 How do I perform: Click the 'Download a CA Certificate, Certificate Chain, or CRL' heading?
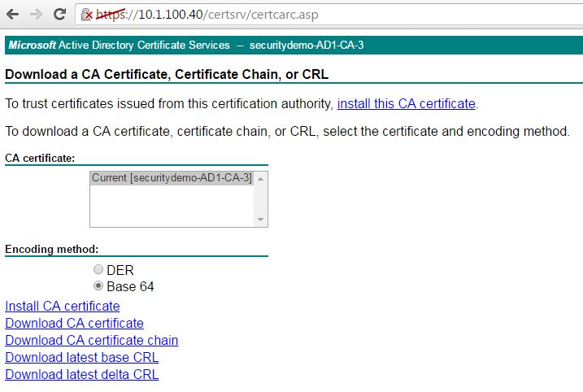pos(167,74)
